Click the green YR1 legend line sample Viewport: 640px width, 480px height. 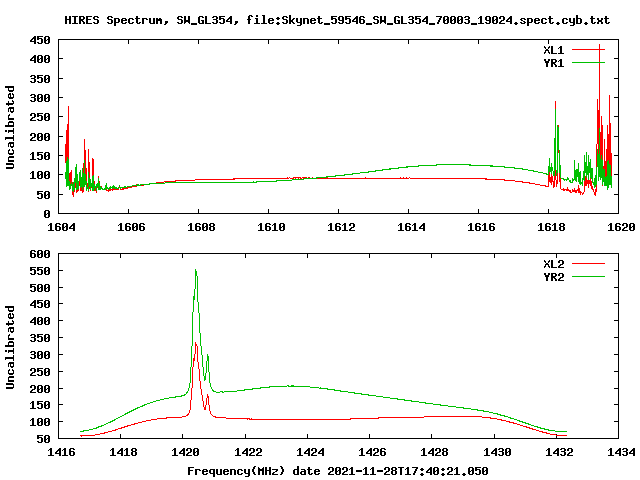pyautogui.click(x=588, y=62)
